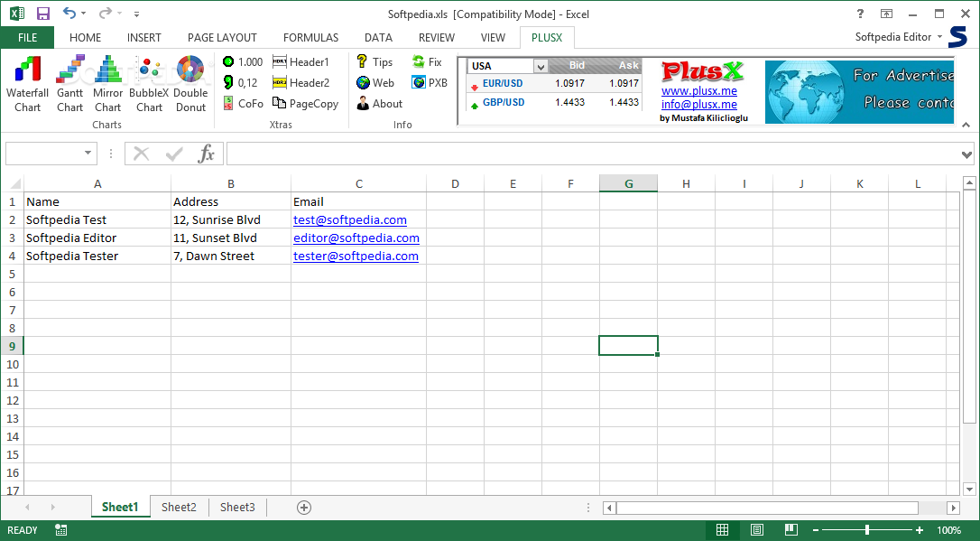Viewport: 980px width, 541px height.
Task: Click the 100% zoom level
Action: point(948,530)
